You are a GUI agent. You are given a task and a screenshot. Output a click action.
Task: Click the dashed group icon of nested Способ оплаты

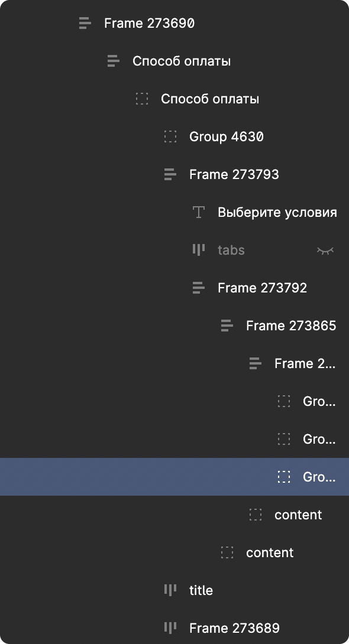pyautogui.click(x=141, y=99)
